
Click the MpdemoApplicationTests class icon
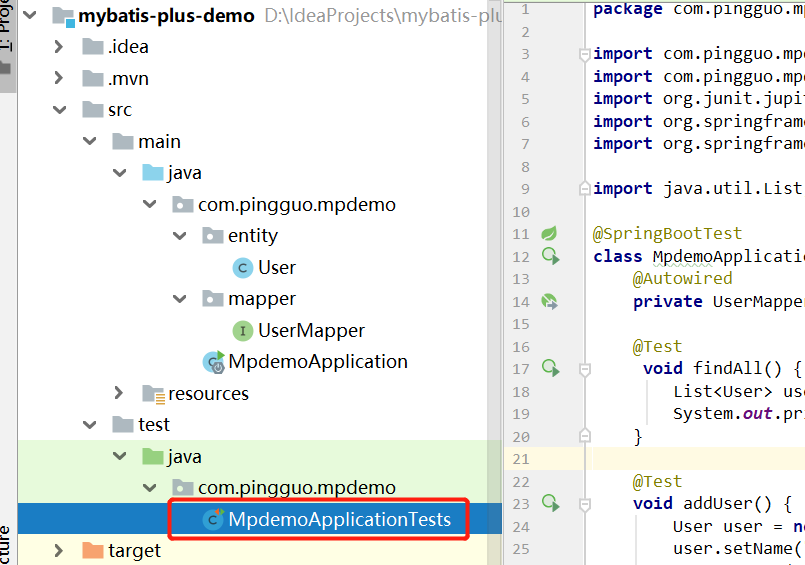(x=213, y=519)
